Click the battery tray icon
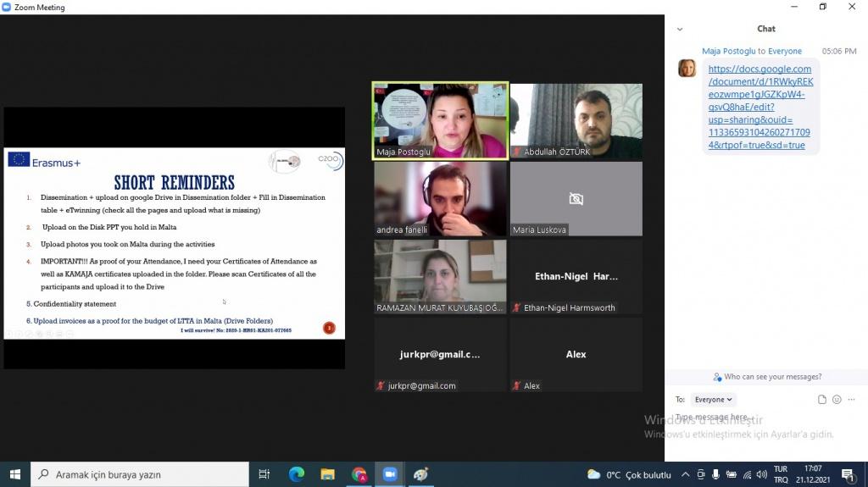 (x=732, y=474)
